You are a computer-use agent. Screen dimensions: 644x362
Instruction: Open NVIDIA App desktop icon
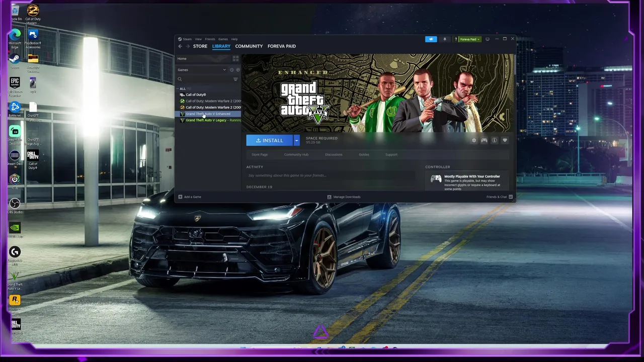point(15,230)
